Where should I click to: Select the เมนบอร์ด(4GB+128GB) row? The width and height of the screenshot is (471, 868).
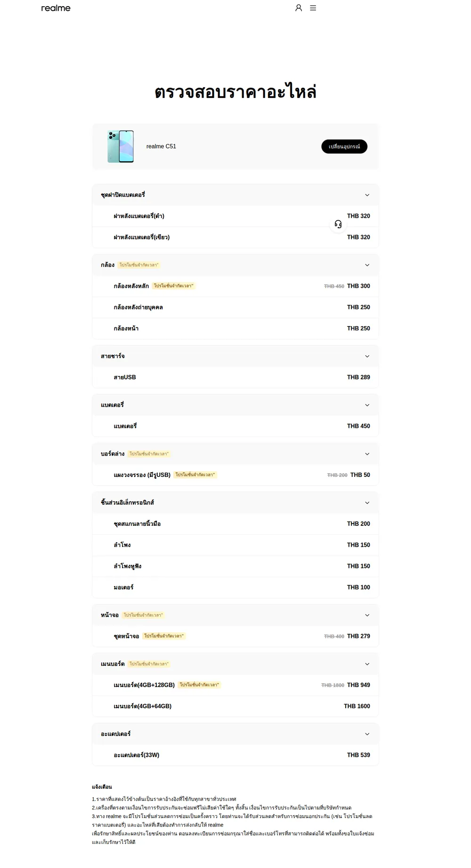235,685
